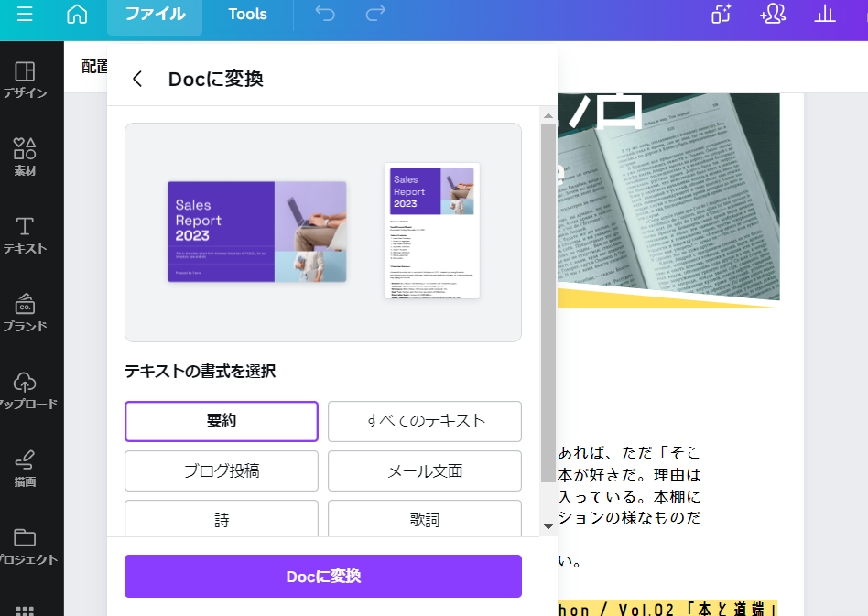
Task: Go to Canva home icon
Action: [77, 14]
